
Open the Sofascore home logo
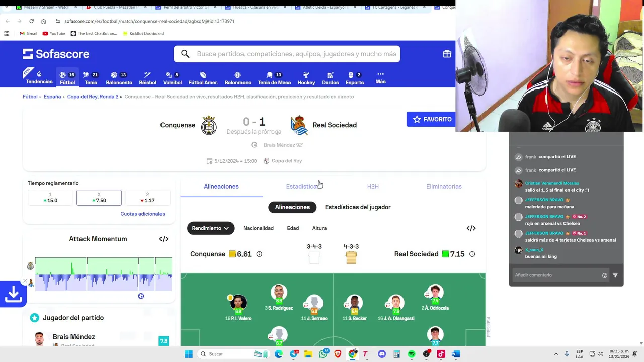[56, 54]
